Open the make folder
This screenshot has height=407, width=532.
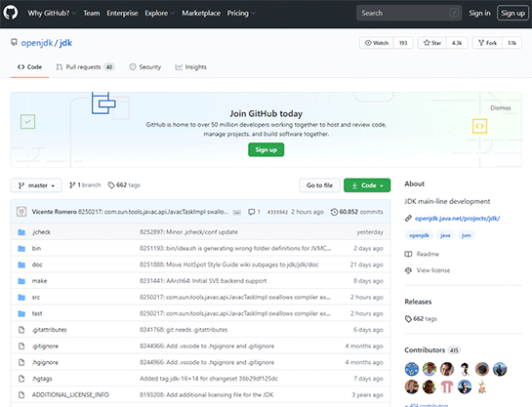[39, 281]
